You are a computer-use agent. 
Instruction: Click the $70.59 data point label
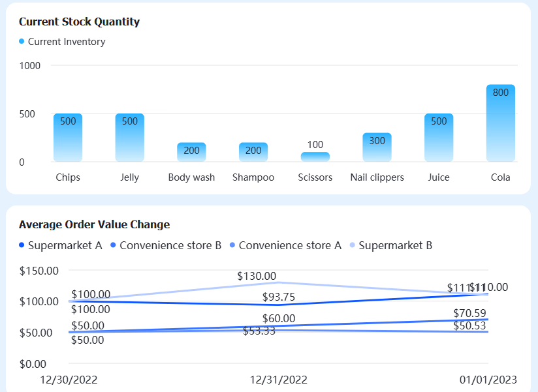point(469,313)
